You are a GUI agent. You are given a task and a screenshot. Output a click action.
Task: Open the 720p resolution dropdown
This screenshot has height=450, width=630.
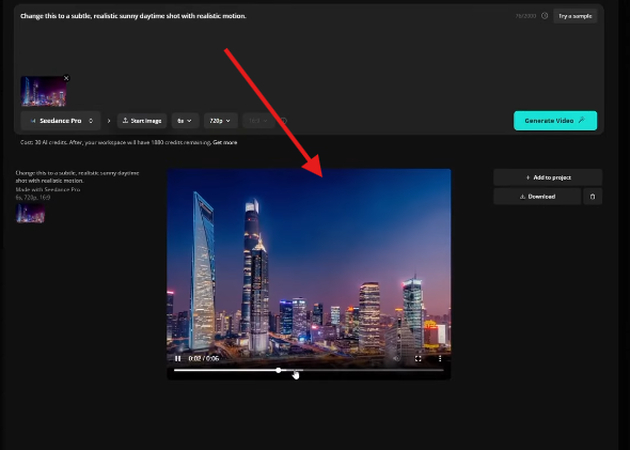pyautogui.click(x=220, y=121)
